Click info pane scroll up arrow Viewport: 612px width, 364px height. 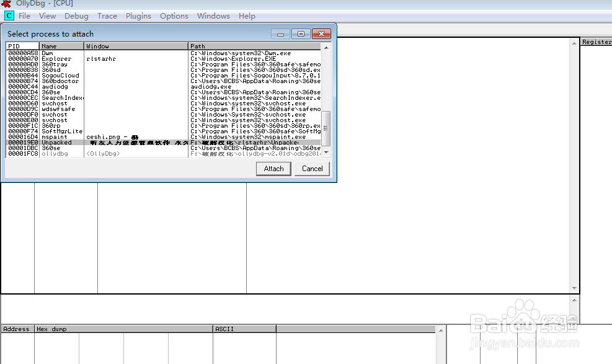point(574,300)
